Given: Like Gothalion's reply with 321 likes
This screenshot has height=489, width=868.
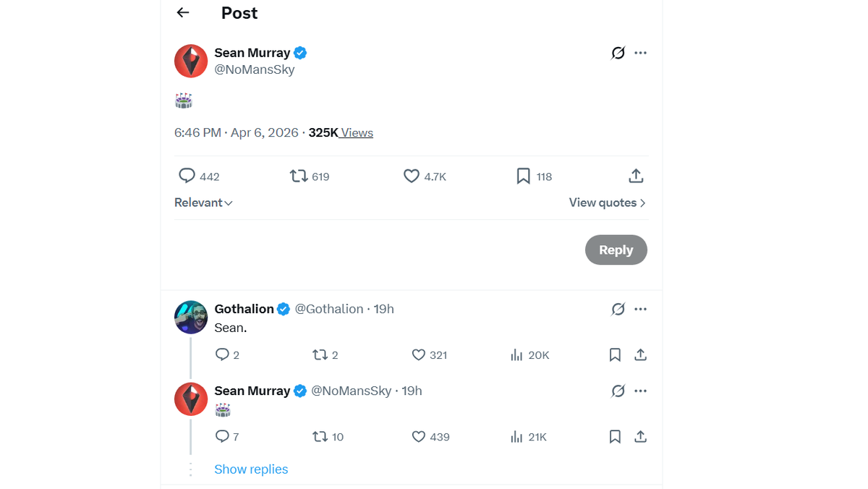Looking at the screenshot, I should (419, 354).
